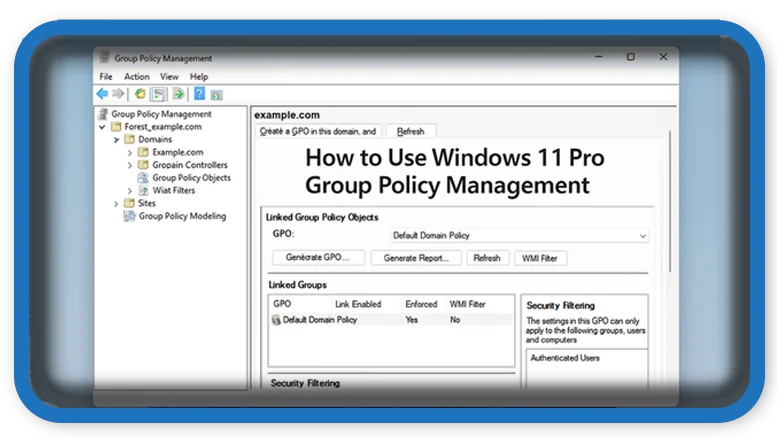Viewport: 777px width, 441px height.
Task: Select the Default Domain Policy row in list
Action: tap(391, 320)
